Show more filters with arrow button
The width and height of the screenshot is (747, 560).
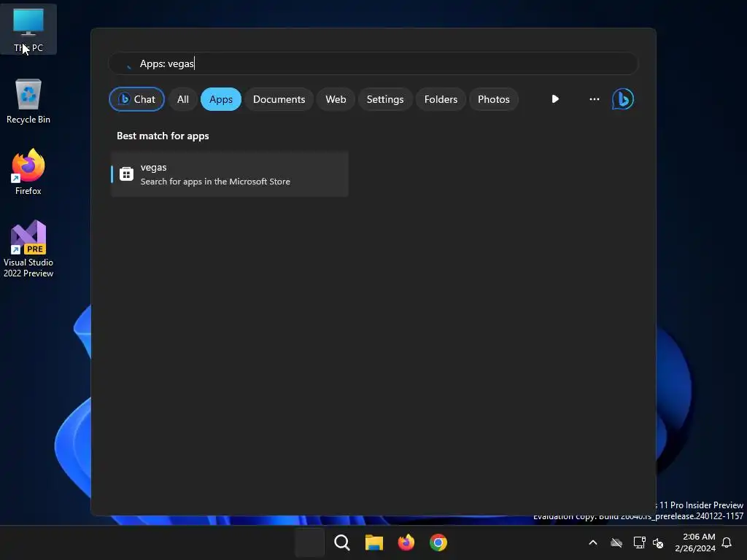coord(555,99)
